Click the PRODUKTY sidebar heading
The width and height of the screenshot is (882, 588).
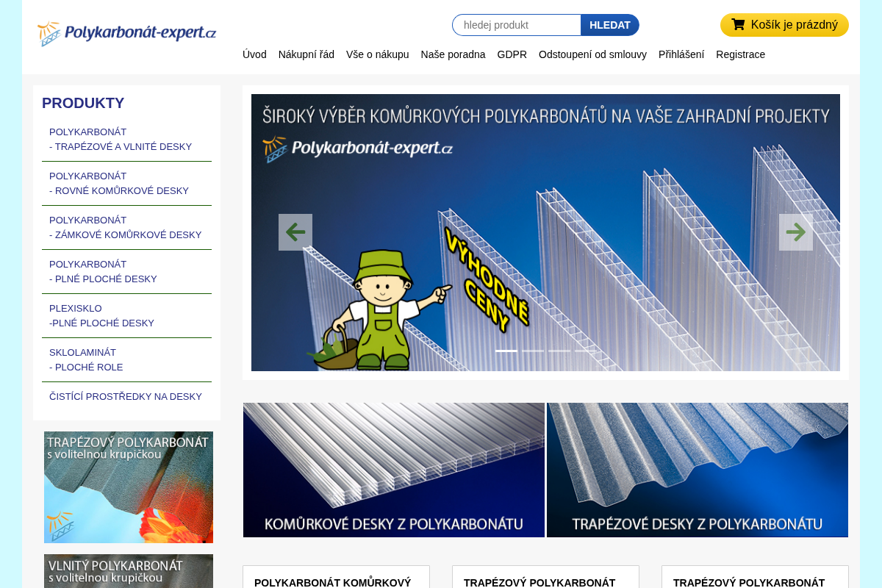click(x=83, y=103)
